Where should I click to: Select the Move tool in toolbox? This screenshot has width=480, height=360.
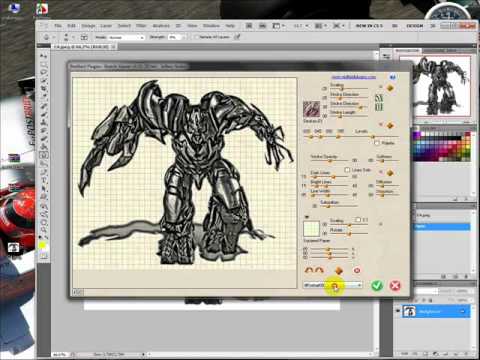pos(43,55)
